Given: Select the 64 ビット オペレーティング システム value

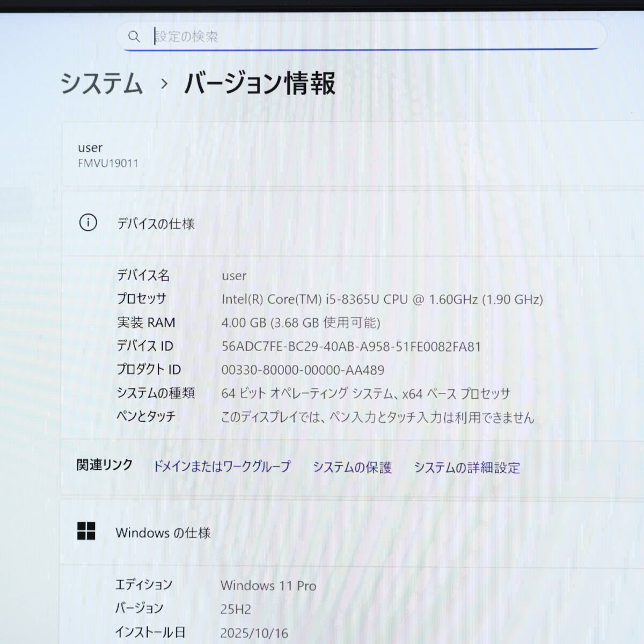Looking at the screenshot, I should 365,393.
